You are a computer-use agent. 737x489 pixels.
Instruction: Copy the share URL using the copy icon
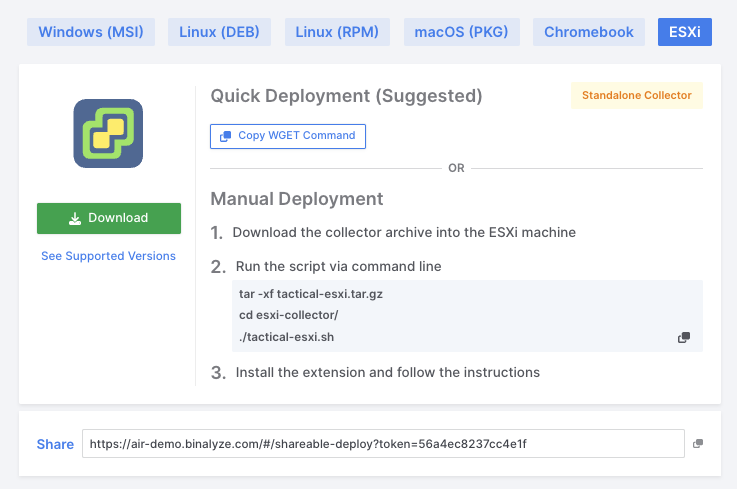point(698,443)
